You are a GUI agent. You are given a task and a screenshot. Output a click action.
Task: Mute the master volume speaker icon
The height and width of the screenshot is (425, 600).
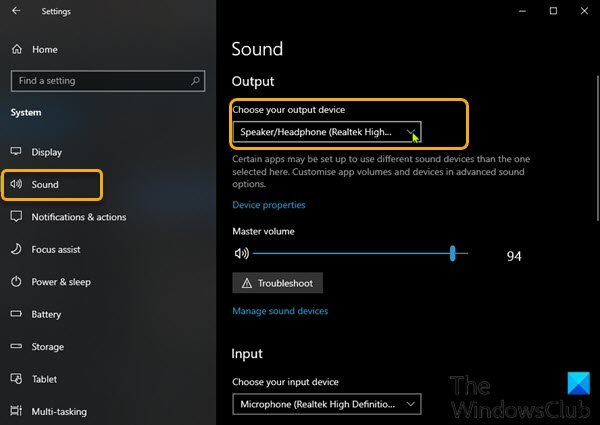point(240,255)
